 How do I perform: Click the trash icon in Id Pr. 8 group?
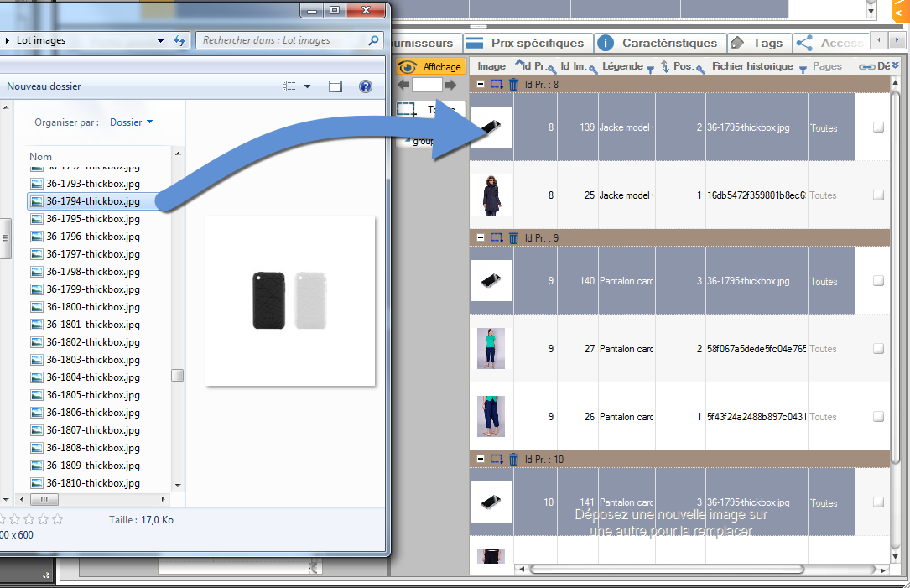click(513, 84)
